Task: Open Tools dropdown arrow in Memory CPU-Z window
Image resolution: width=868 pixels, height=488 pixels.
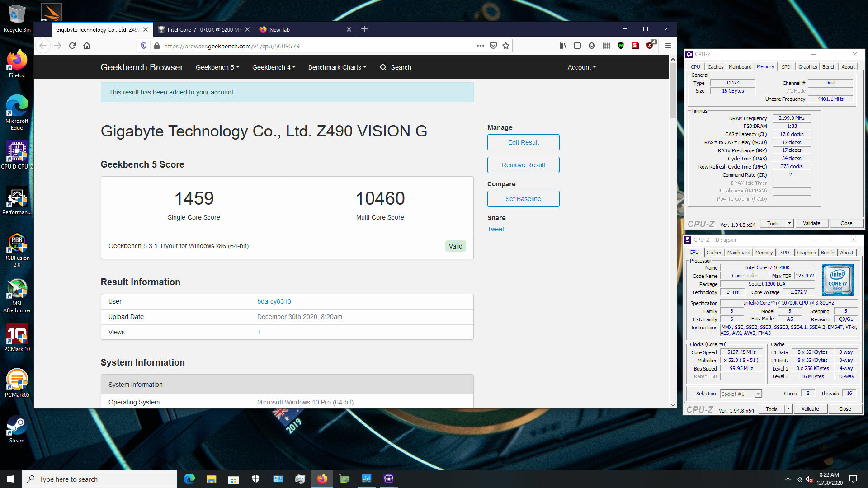Action: 789,223
